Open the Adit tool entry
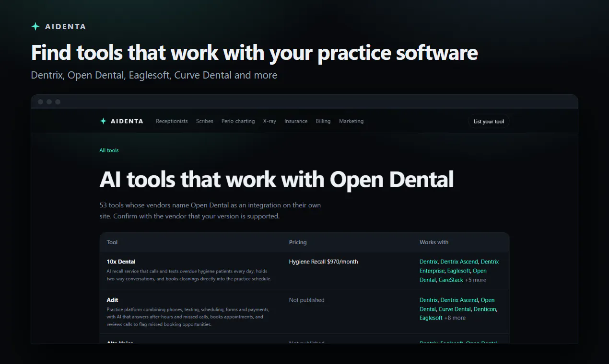Image resolution: width=609 pixels, height=364 pixels. [x=112, y=300]
